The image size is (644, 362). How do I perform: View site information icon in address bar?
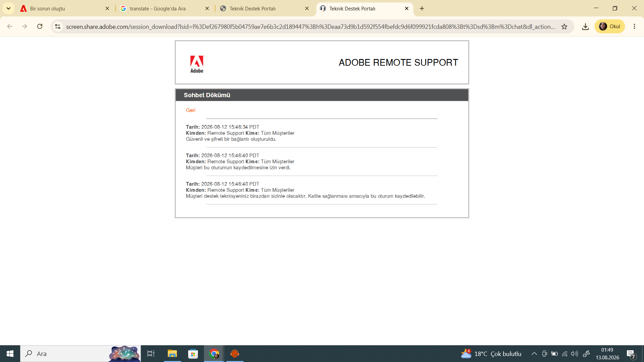pyautogui.click(x=58, y=26)
